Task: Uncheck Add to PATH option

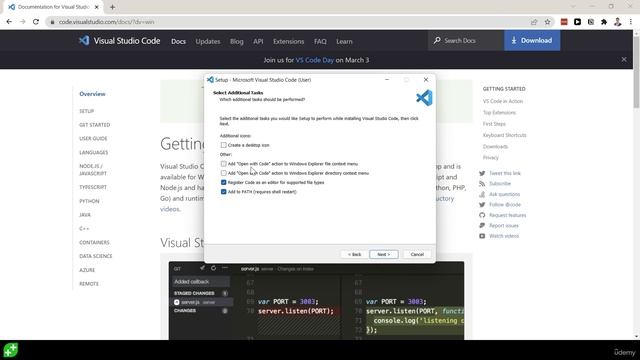Action: coord(223,191)
